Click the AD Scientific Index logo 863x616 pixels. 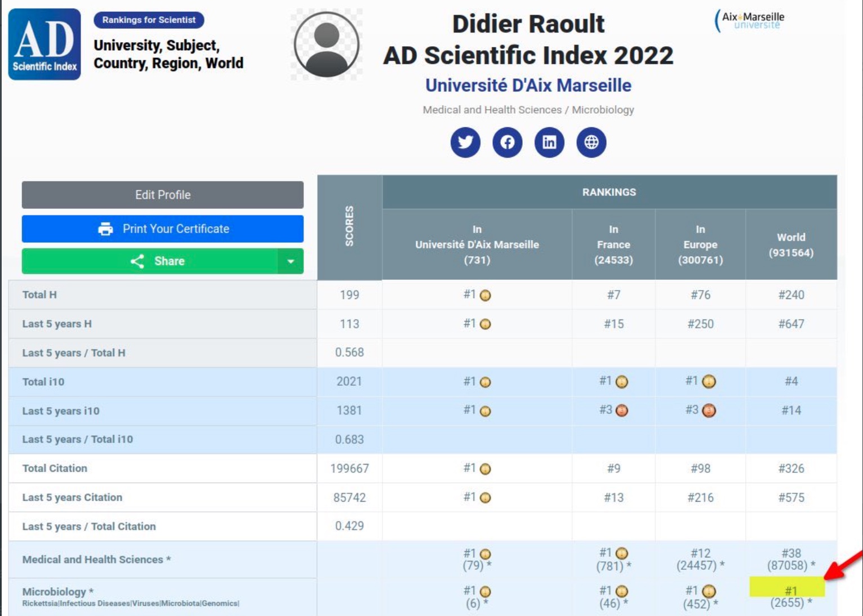45,44
